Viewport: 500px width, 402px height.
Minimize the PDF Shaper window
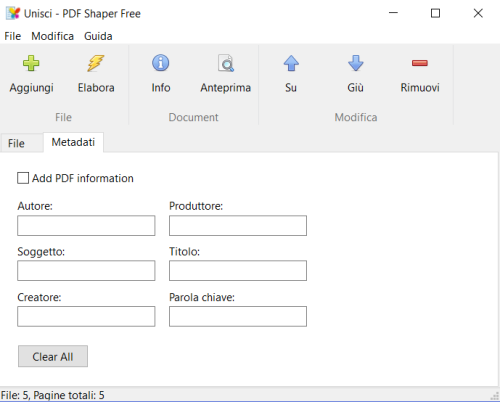point(393,13)
